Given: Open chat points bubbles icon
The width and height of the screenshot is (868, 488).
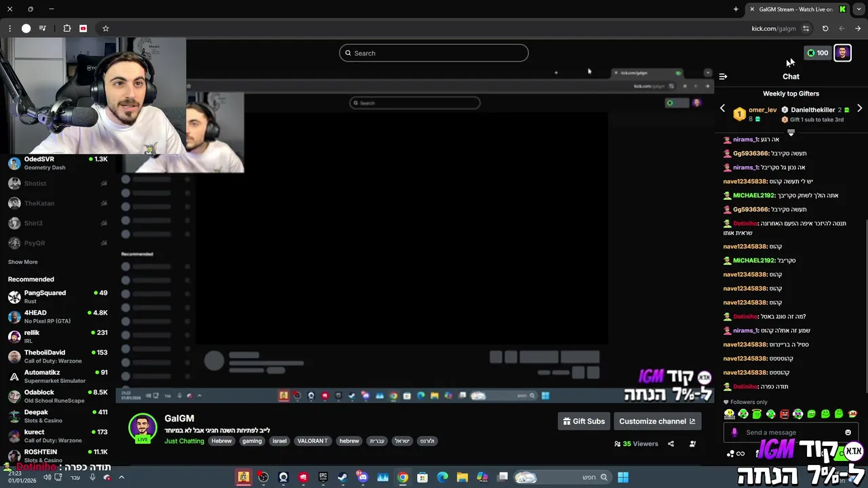Looking at the screenshot, I should point(731,453).
